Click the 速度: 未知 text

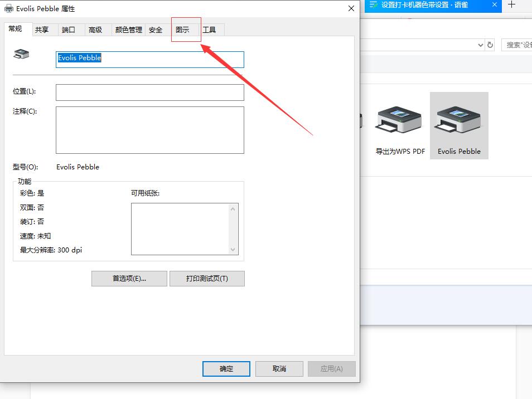tap(35, 236)
